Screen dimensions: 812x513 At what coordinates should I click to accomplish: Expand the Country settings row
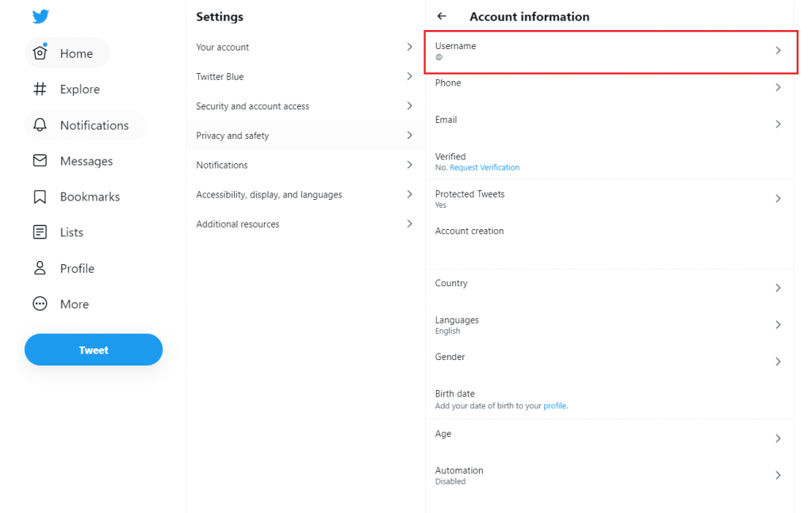click(x=611, y=287)
